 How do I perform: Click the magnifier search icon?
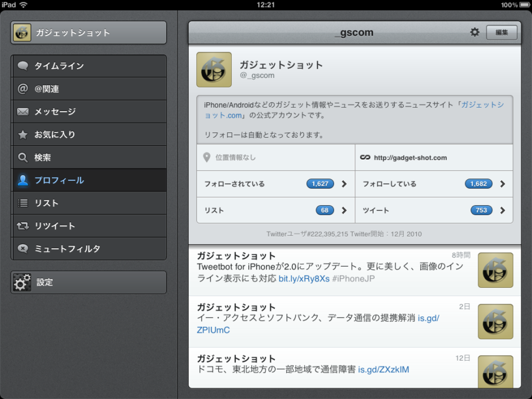22,157
